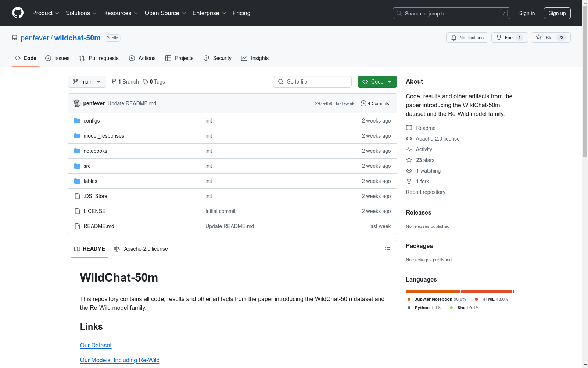The height and width of the screenshot is (368, 588).
Task: Click the Releases heading link
Action: pos(419,212)
